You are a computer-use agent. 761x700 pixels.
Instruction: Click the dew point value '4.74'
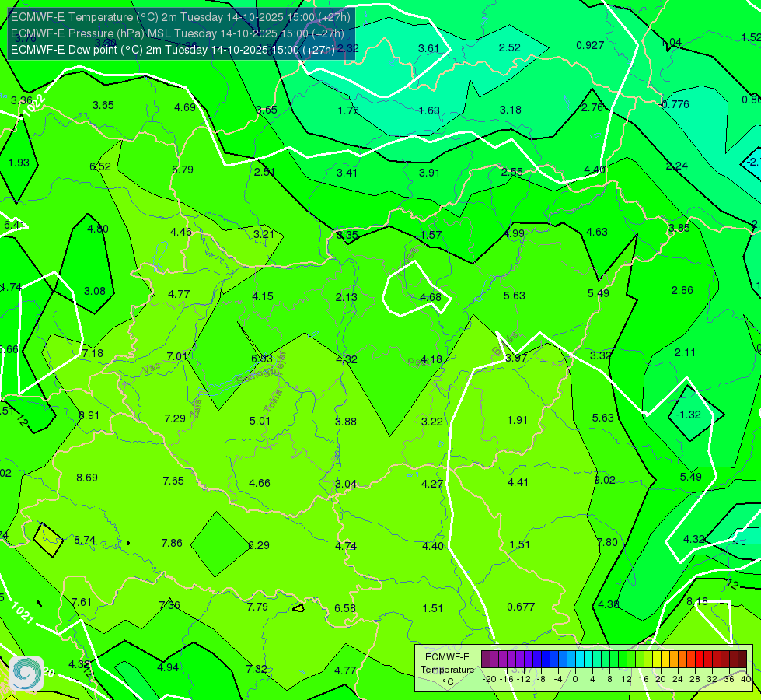346,547
